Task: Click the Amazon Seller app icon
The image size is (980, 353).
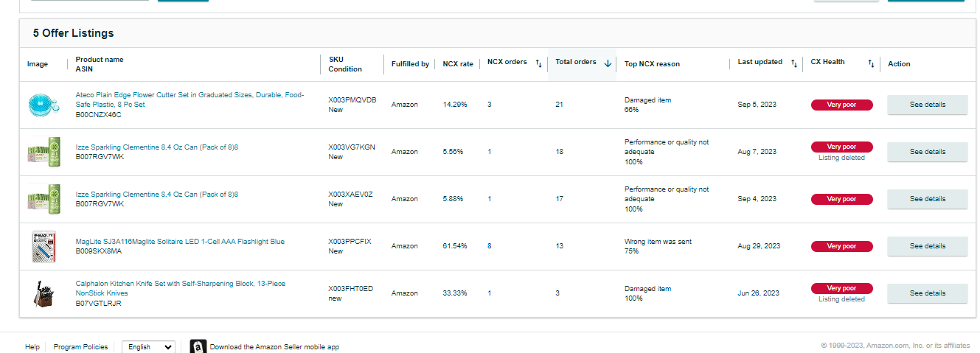Action: click(x=198, y=346)
